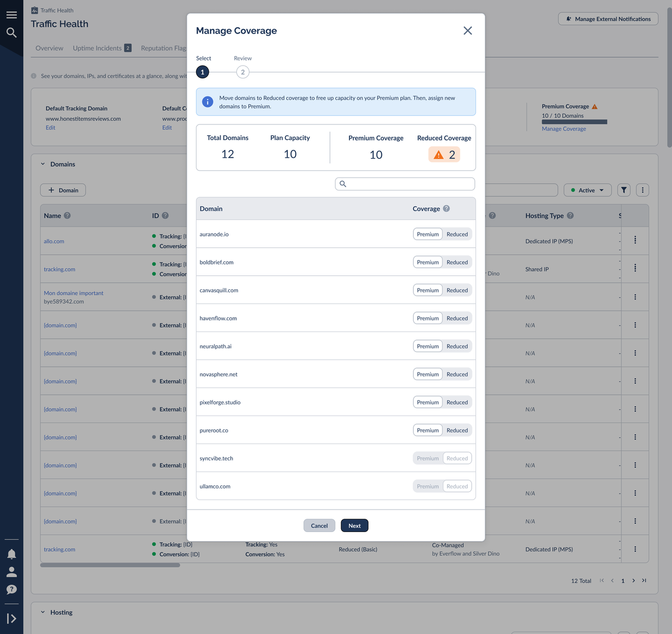672x634 pixels.
Task: Collapse the Hosting section
Action: 43,612
